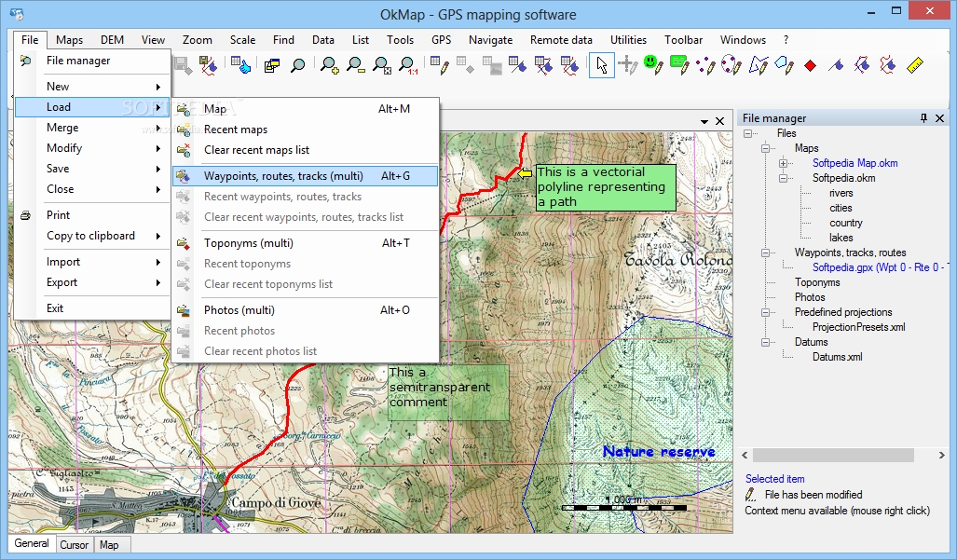Click the route with blue flag icon

[x=862, y=64]
